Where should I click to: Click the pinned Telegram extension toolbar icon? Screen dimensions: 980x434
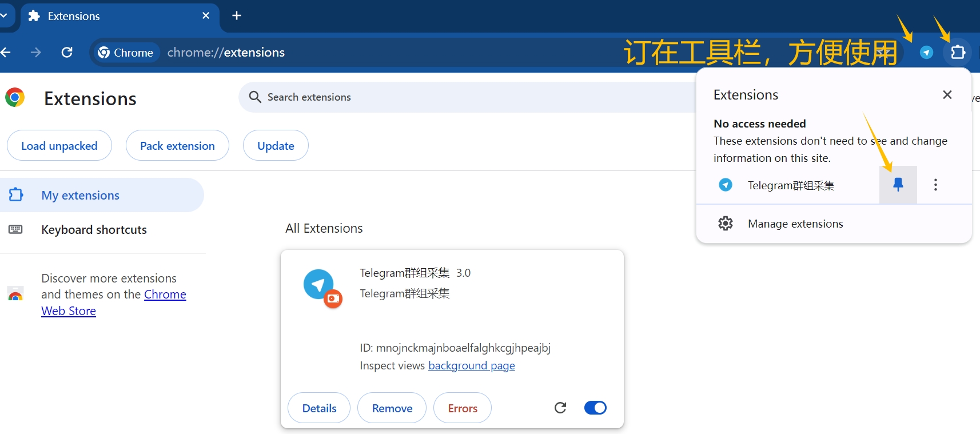[x=926, y=53]
